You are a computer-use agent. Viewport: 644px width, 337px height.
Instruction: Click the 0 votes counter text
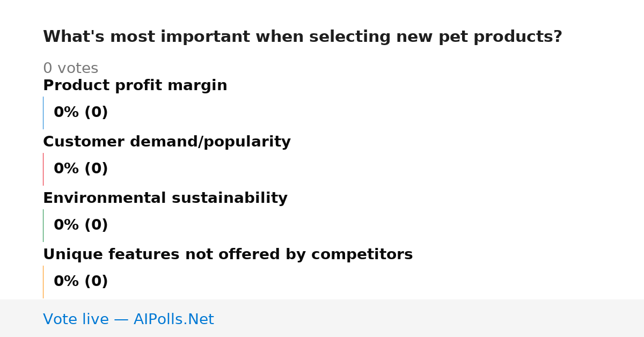(x=70, y=68)
